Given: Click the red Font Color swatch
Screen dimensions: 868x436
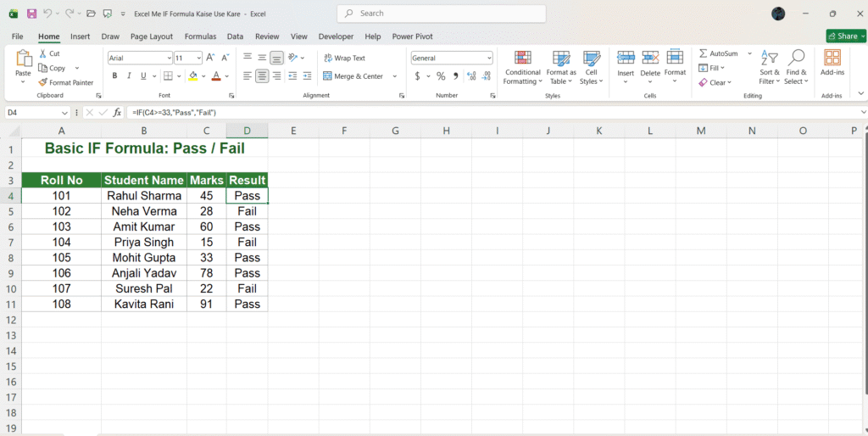Looking at the screenshot, I should (216, 75).
